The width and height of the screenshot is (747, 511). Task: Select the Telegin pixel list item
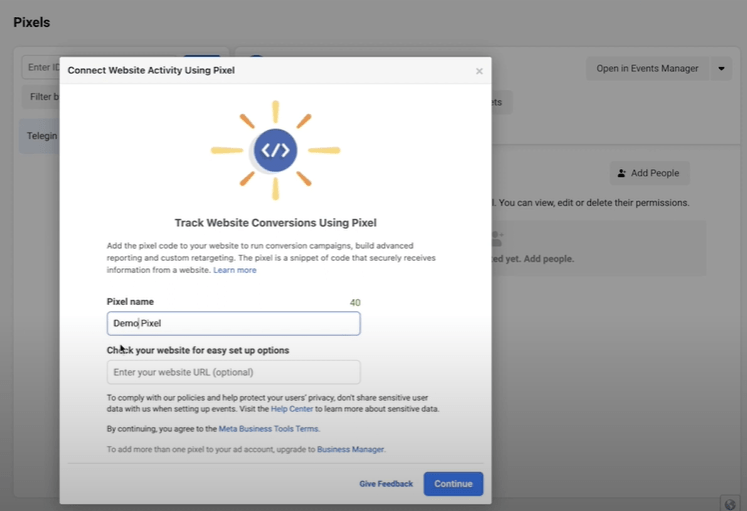[40, 136]
